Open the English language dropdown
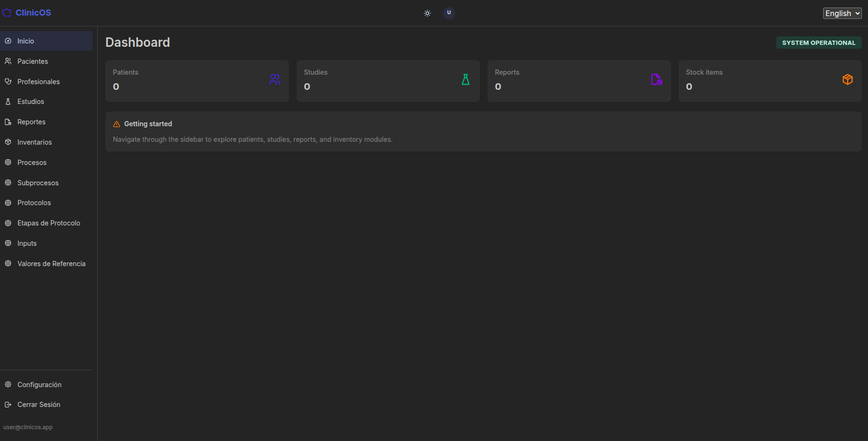Viewport: 868px width, 441px height. point(842,13)
